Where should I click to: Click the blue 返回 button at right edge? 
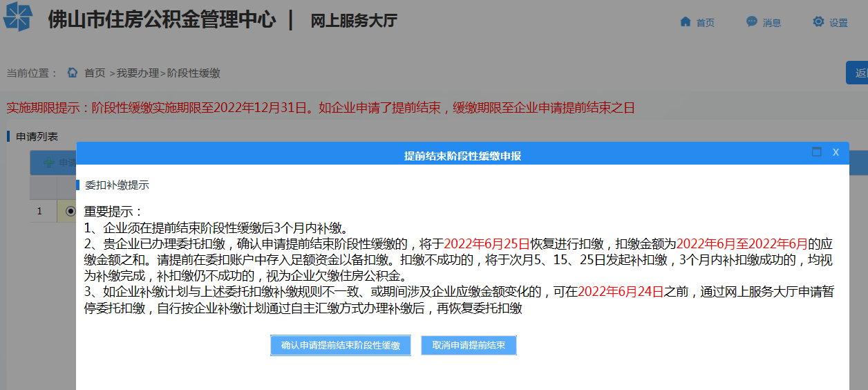(858, 73)
